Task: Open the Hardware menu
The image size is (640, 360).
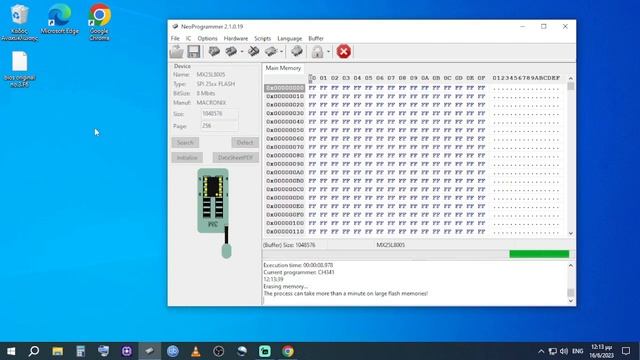Action: pos(236,38)
